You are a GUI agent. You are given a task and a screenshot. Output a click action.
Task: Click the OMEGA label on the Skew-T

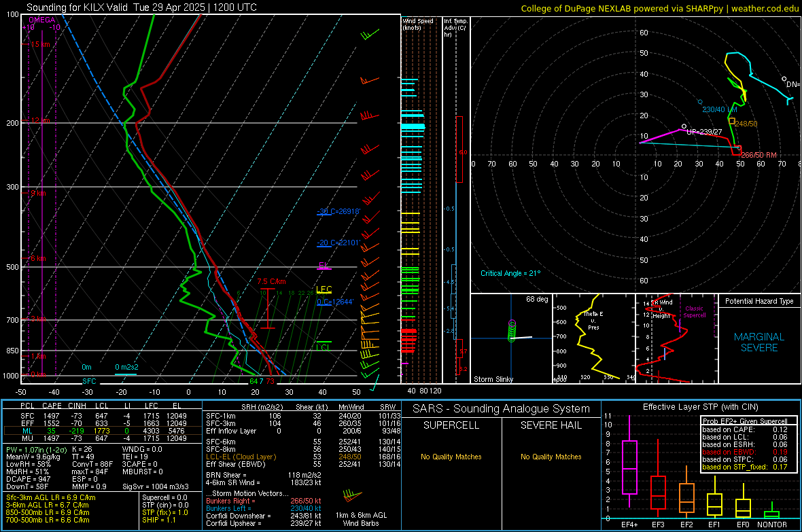(42, 20)
